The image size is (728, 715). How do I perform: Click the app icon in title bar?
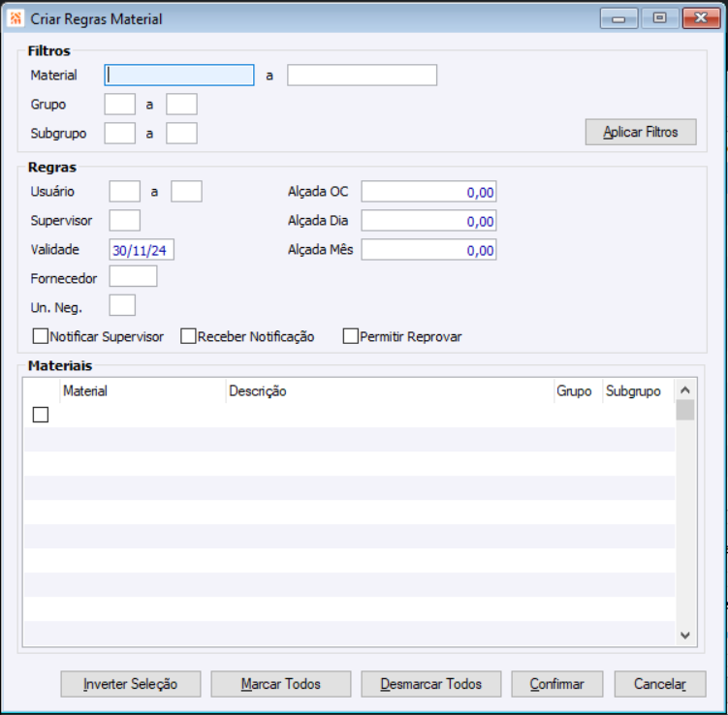16,18
